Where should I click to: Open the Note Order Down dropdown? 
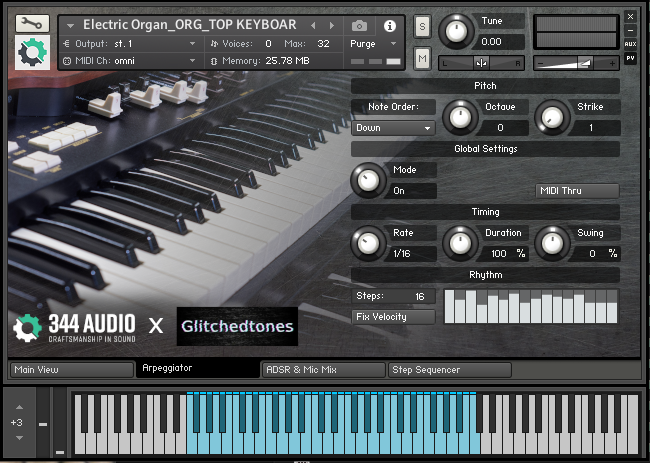(394, 128)
